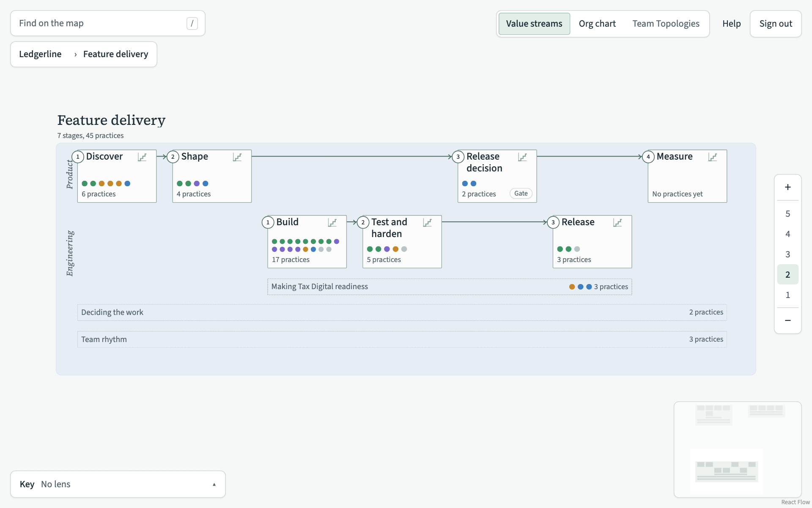Expand the Key lens selector arrow
Screen dimensions: 812x508
[214, 484]
